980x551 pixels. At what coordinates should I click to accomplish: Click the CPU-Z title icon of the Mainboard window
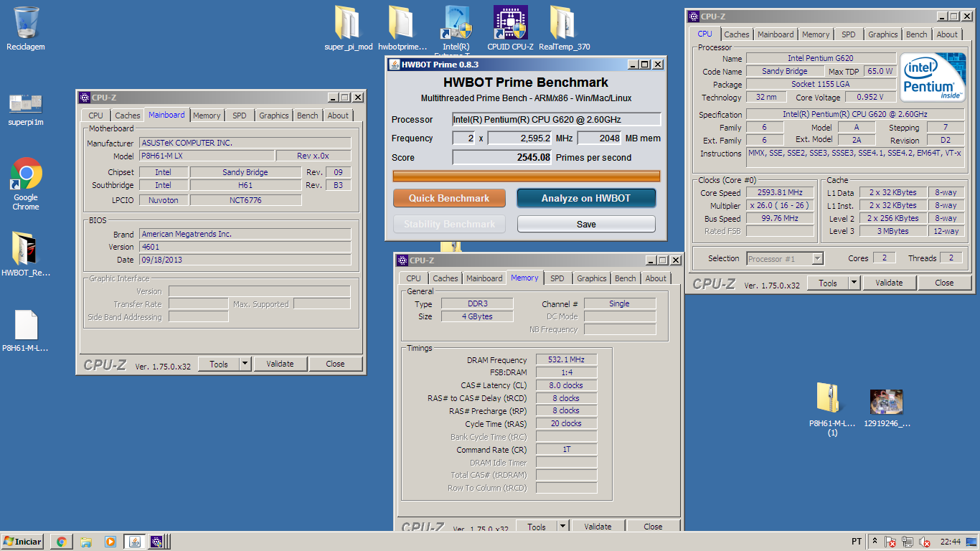tap(84, 98)
